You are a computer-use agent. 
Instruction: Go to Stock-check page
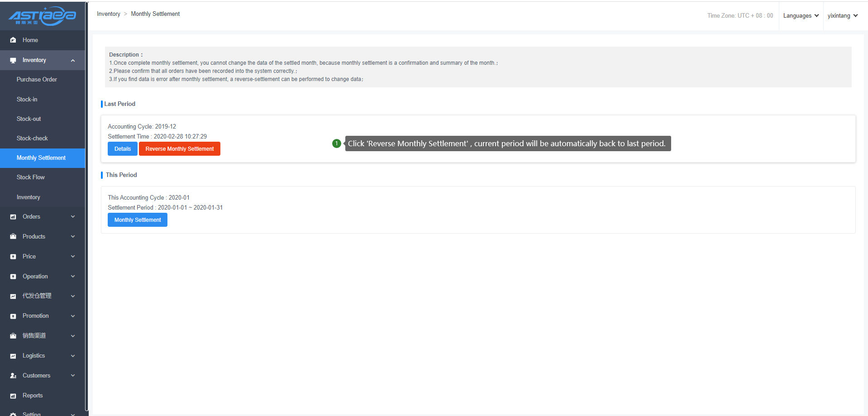tap(32, 139)
